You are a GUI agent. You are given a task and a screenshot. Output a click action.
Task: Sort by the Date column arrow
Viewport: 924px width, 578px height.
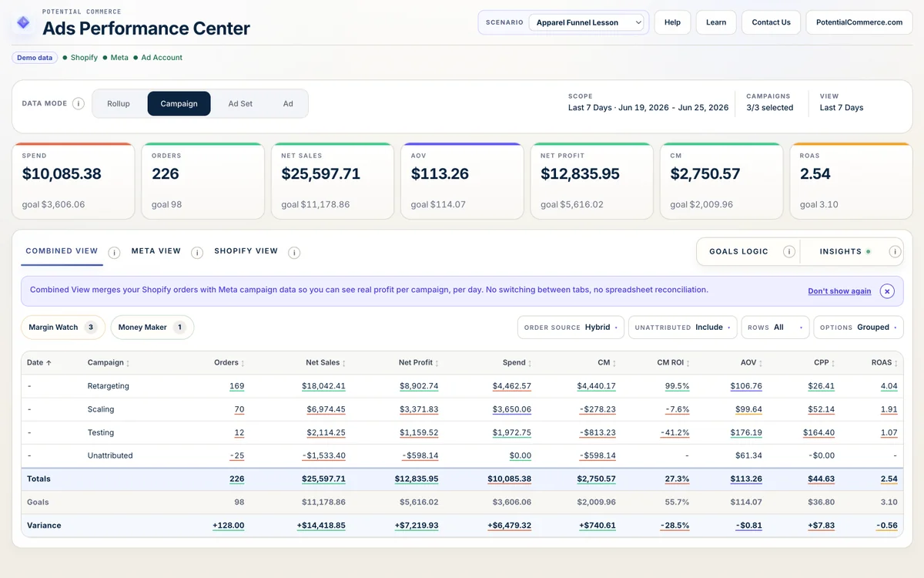pos(49,363)
